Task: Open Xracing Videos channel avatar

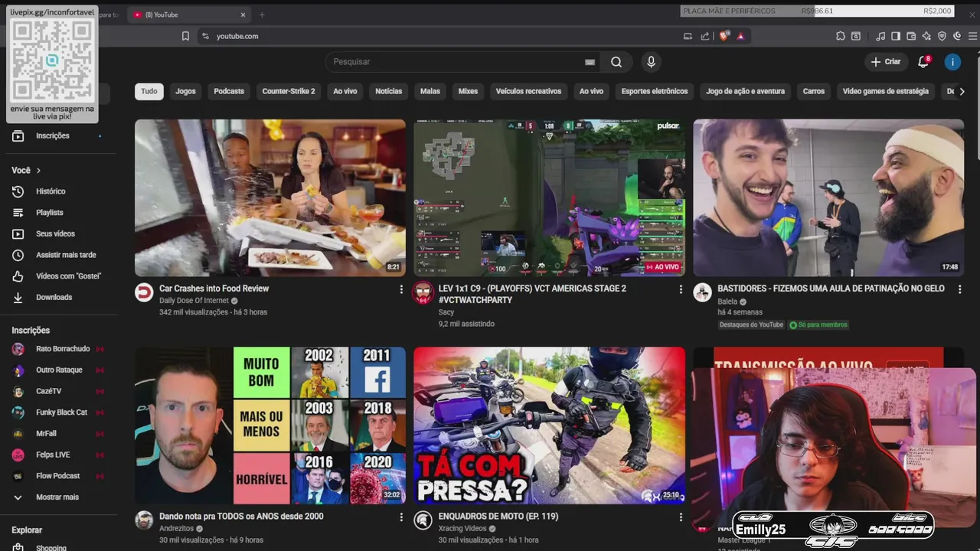Action: [x=423, y=520]
